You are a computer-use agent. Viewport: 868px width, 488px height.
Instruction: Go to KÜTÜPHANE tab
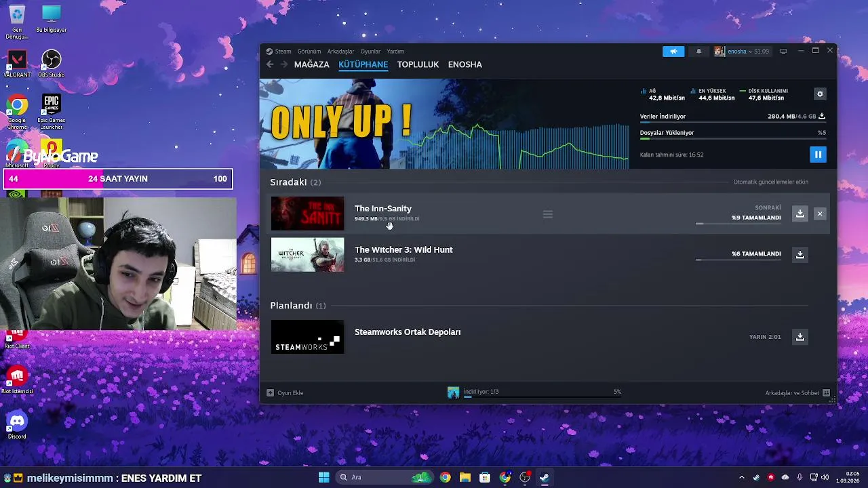pos(363,64)
